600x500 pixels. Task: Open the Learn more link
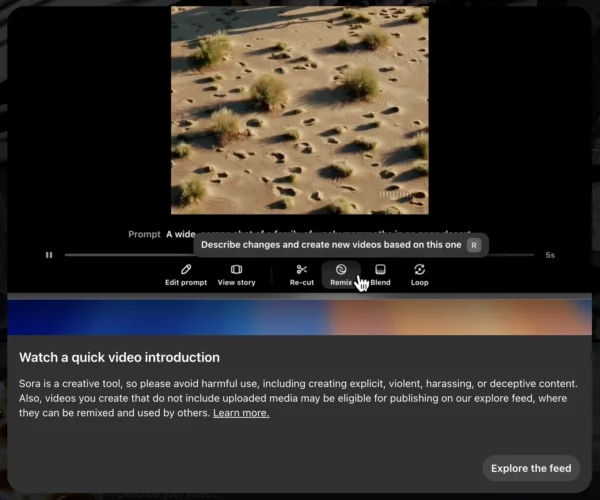click(x=241, y=413)
